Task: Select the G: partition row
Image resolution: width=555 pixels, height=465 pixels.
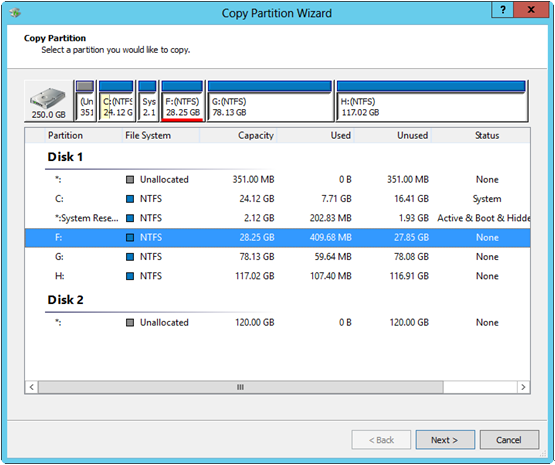Action: [x=278, y=257]
